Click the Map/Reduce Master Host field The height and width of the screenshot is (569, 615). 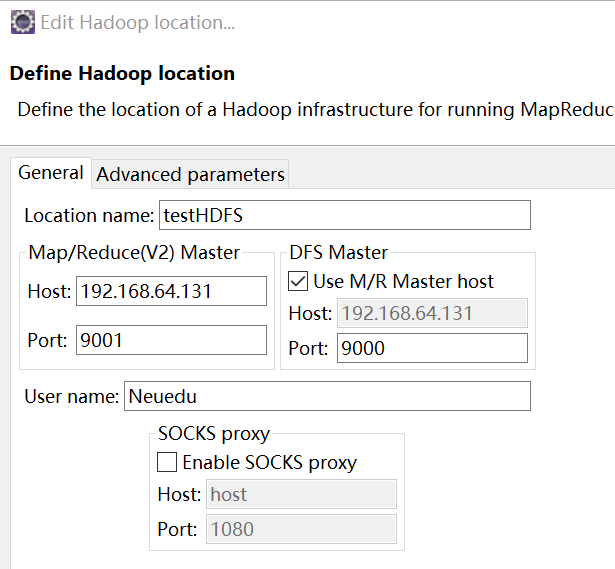tap(171, 291)
